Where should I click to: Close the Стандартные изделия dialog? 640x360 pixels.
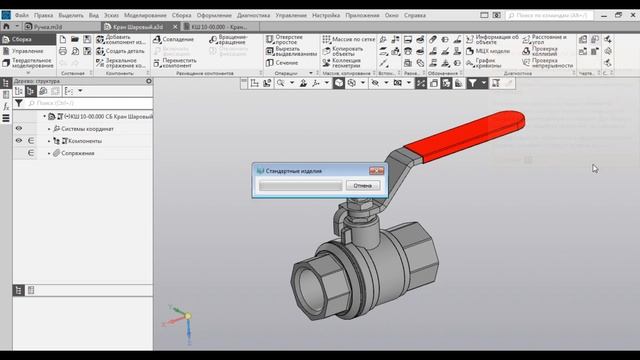pos(376,171)
